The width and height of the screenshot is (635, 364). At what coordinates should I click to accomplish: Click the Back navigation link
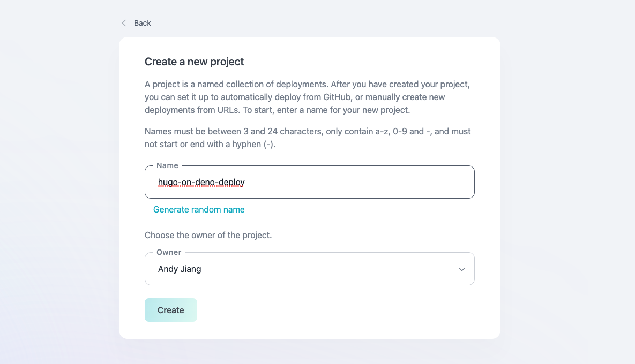coord(142,23)
